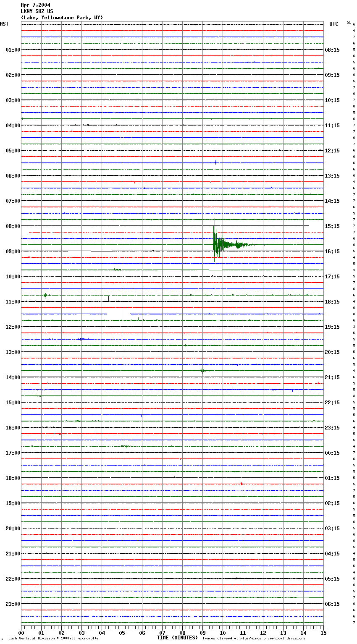357x644 pixels.
Task: Click the '15:15' UTC time label
Action: pos(332,226)
